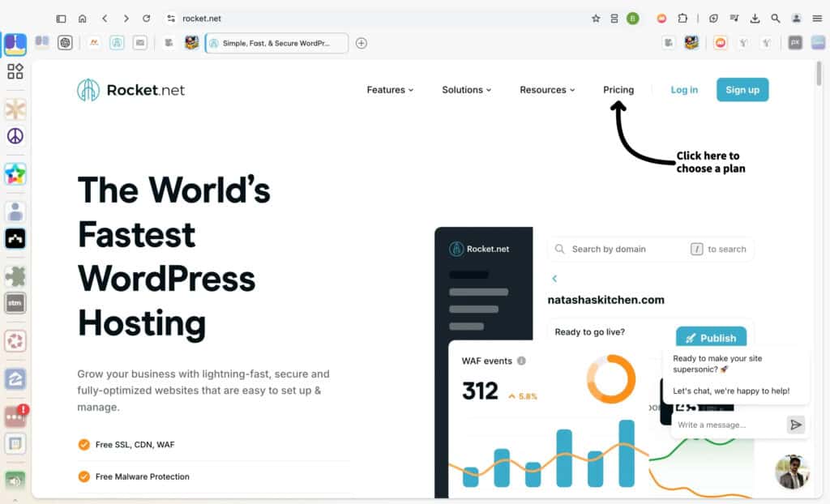The image size is (830, 504).
Task: Send chat message with paper plane icon
Action: click(x=796, y=425)
